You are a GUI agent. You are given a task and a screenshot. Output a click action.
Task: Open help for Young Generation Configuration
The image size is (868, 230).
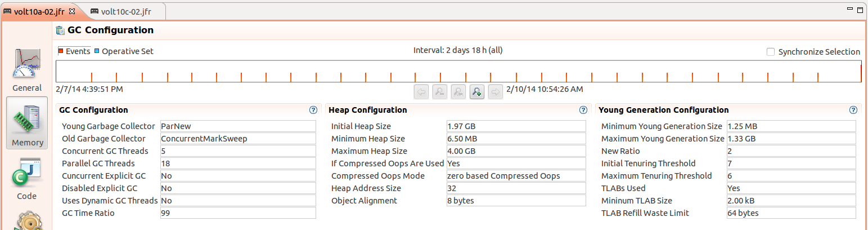(853, 110)
